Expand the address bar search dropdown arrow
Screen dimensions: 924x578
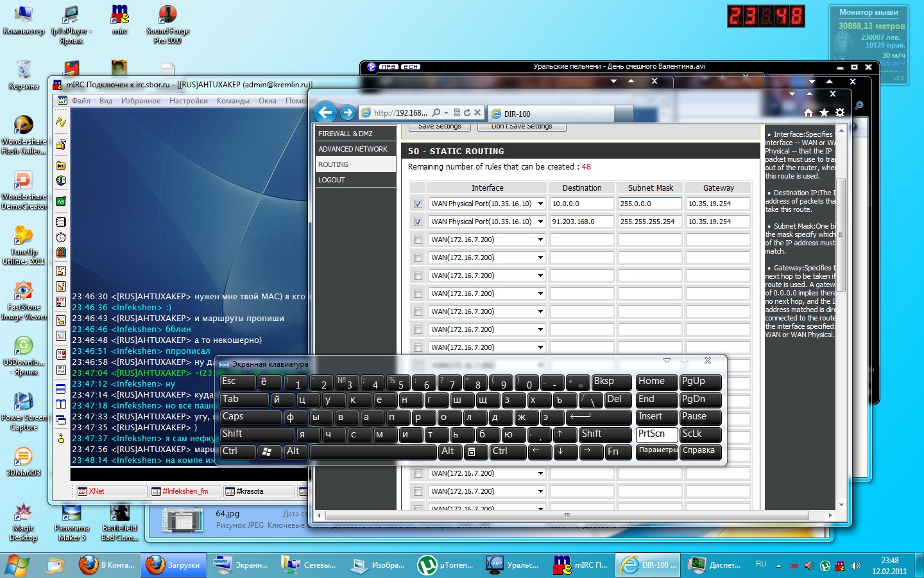pos(446,112)
